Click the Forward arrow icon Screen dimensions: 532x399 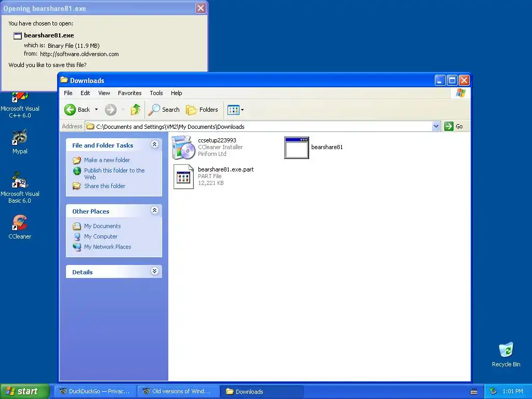(x=111, y=110)
